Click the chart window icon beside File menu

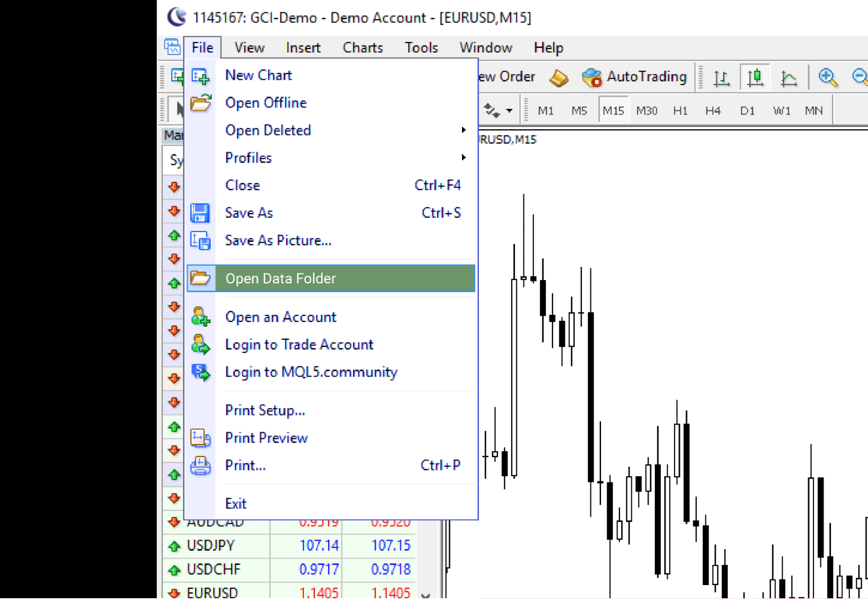[172, 47]
